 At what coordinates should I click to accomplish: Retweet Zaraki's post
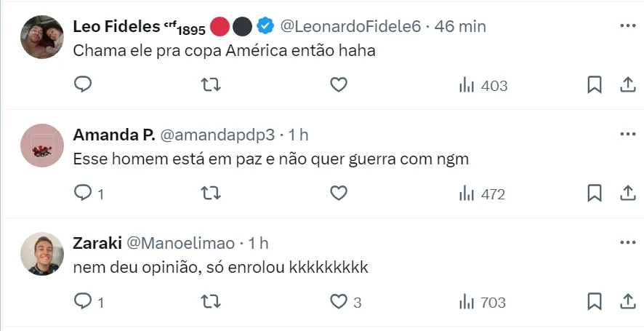coord(211,302)
